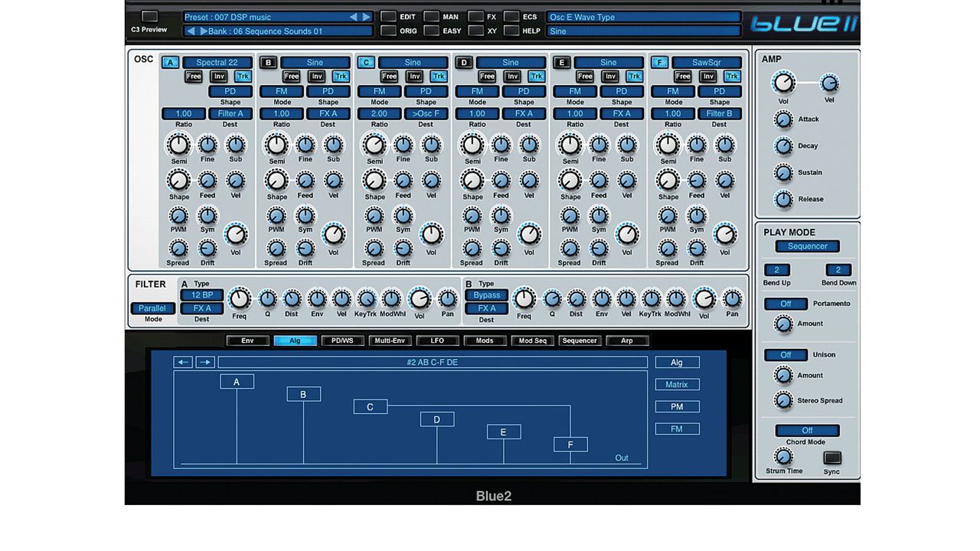Toggle oscillator D enable button
This screenshot has width=980, height=551.
[x=464, y=63]
